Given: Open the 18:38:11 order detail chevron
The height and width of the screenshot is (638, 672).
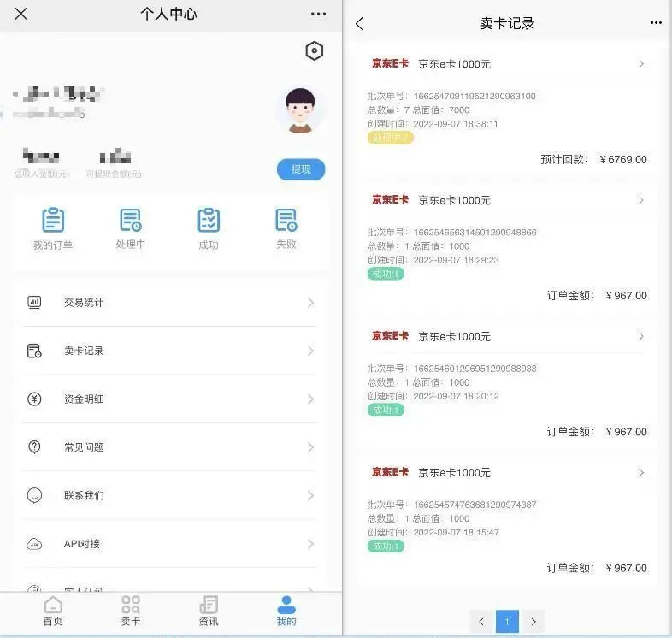Looking at the screenshot, I should [641, 64].
